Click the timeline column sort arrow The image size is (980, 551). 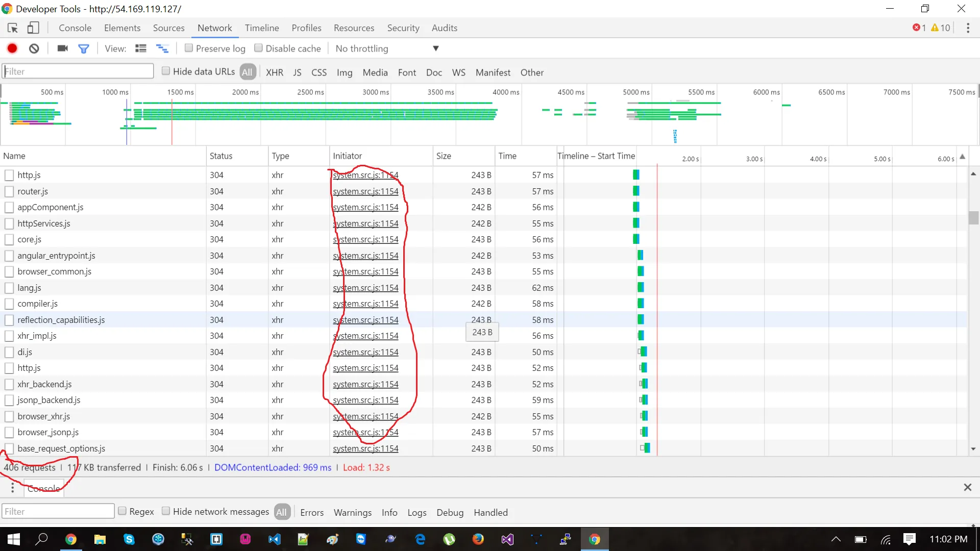pos(962,157)
